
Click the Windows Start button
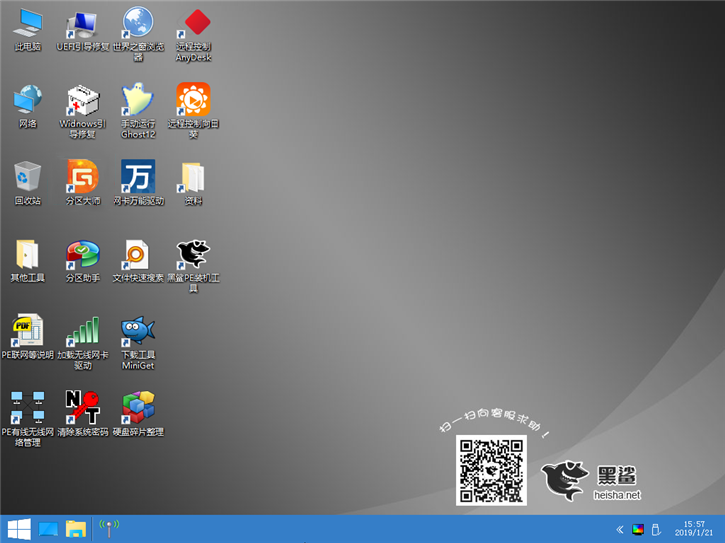[x=18, y=529]
